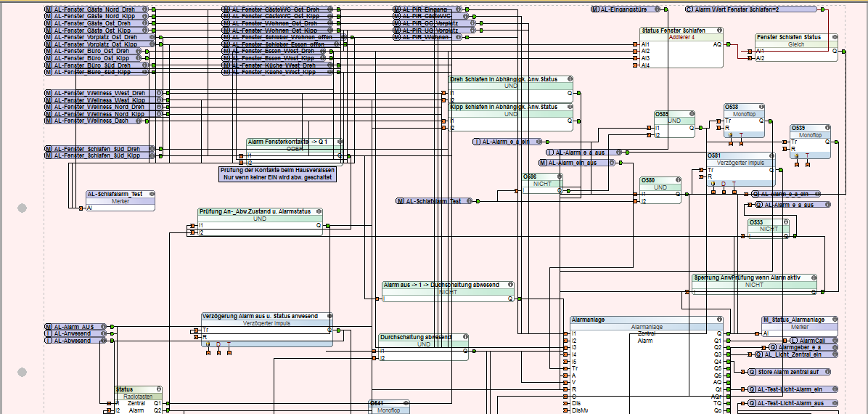Click info icon on Verzögerung Alarm aus block
The height and width of the screenshot is (414, 868).
[329, 316]
